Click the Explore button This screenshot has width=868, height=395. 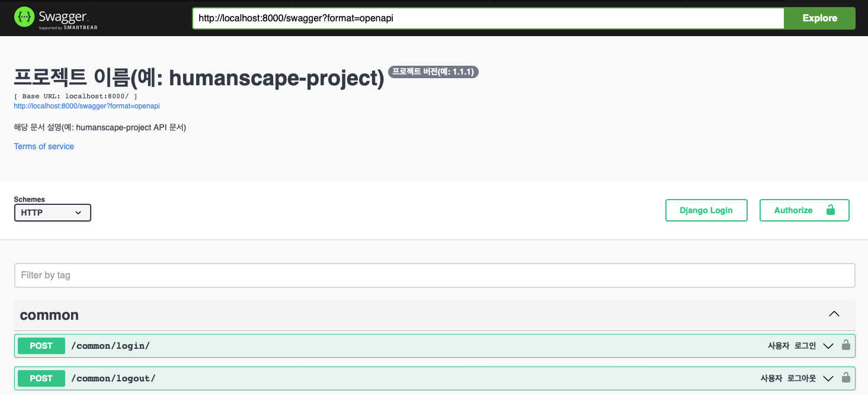pos(819,18)
